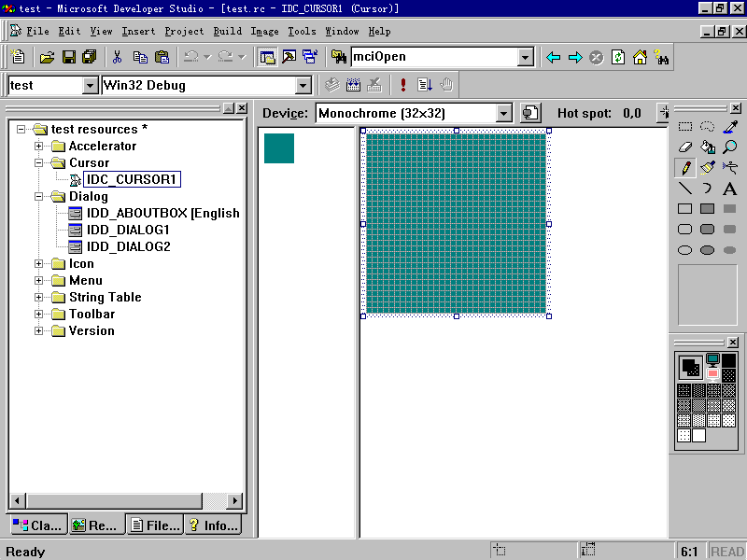The image size is (747, 560).
Task: Expand the Accelerator folder
Action: pyautogui.click(x=39, y=146)
